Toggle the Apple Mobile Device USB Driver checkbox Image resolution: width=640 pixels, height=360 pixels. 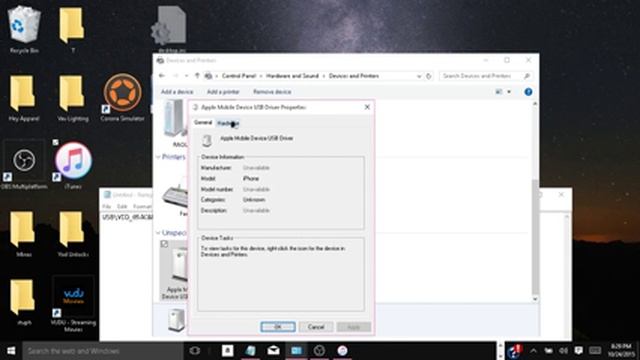(x=164, y=244)
